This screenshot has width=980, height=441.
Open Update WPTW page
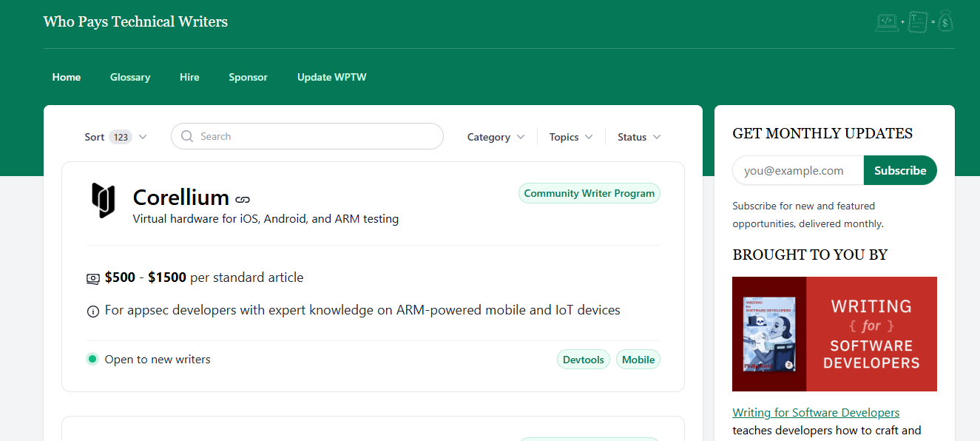[331, 77]
